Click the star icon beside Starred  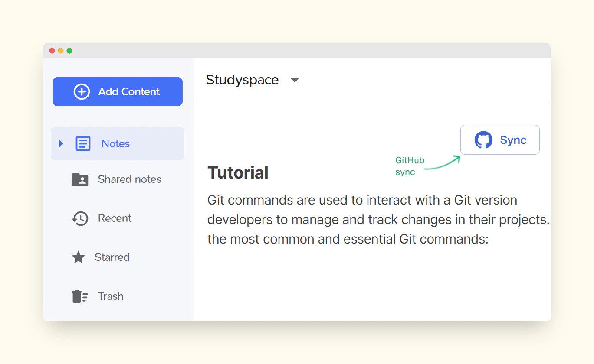[78, 257]
